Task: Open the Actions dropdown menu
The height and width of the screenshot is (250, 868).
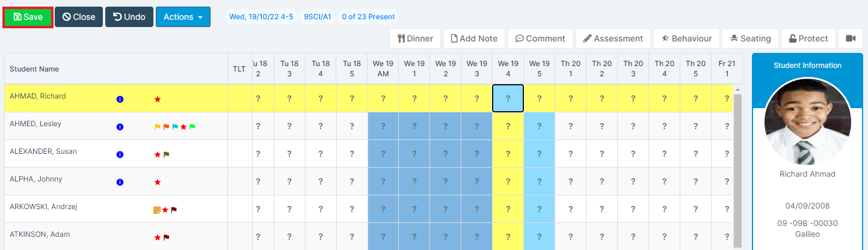Action: point(183,17)
